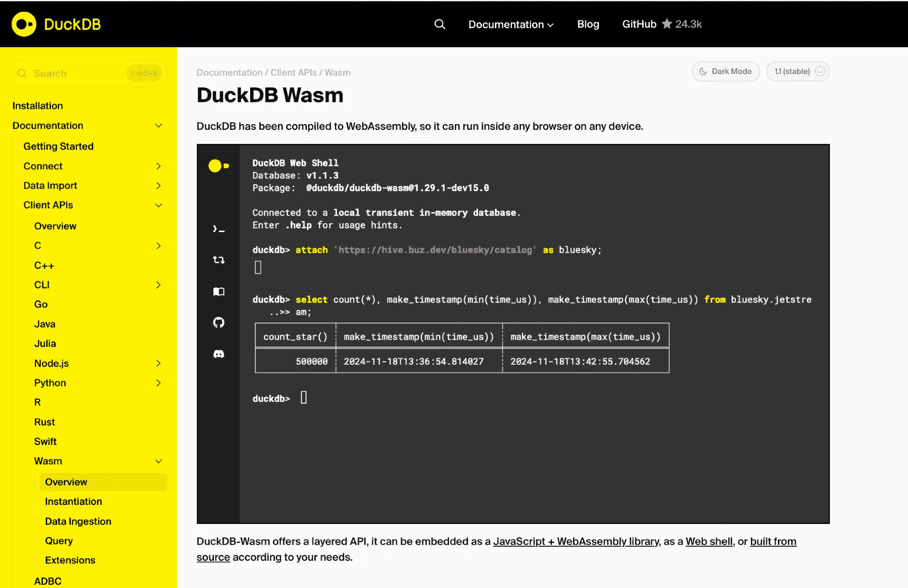908x588 pixels.
Task: Select Client APIs Overview in sidebar
Action: [55, 226]
